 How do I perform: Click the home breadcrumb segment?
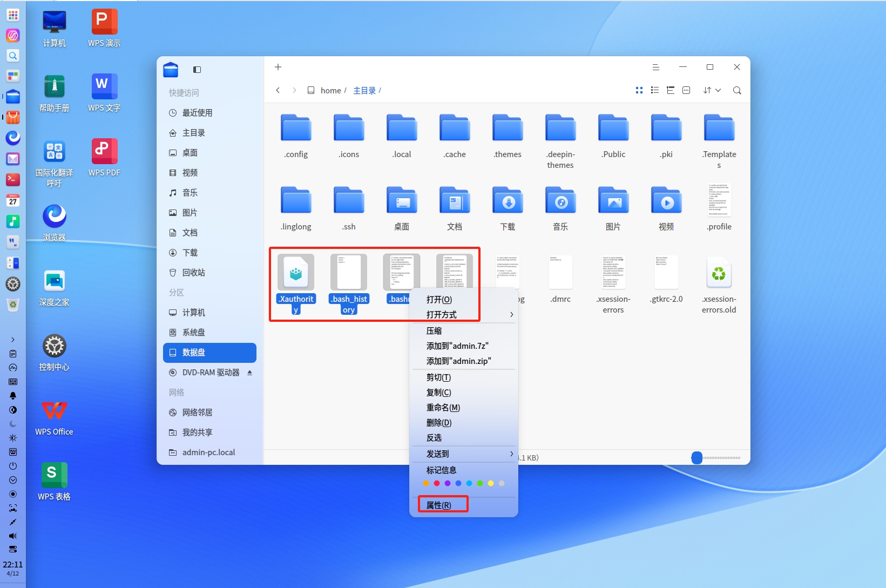click(x=330, y=90)
